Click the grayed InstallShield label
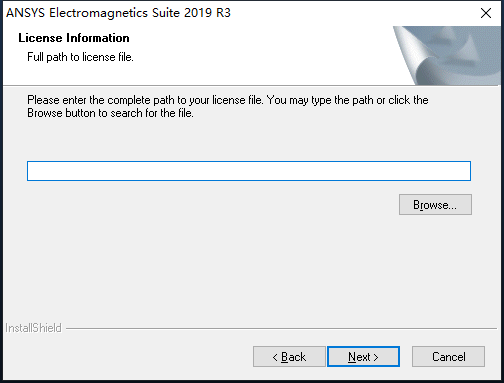 (33, 328)
